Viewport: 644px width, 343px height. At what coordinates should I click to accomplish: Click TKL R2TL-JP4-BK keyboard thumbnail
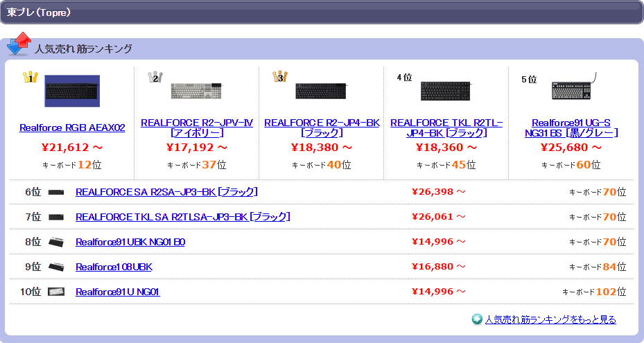446,91
